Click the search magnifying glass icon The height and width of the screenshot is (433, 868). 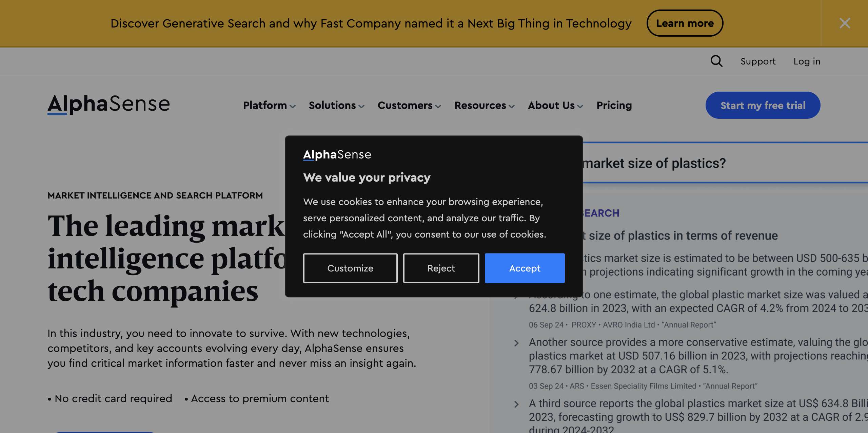(x=717, y=61)
